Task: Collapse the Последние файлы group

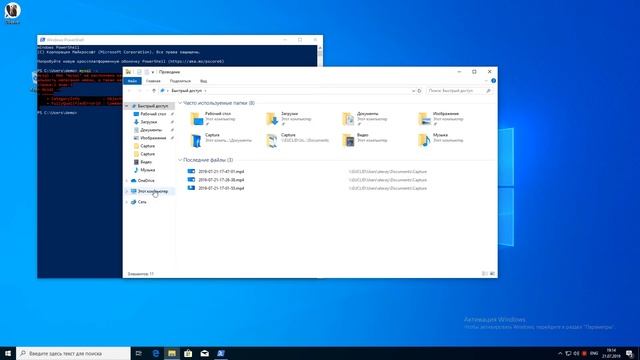Action: [x=180, y=160]
